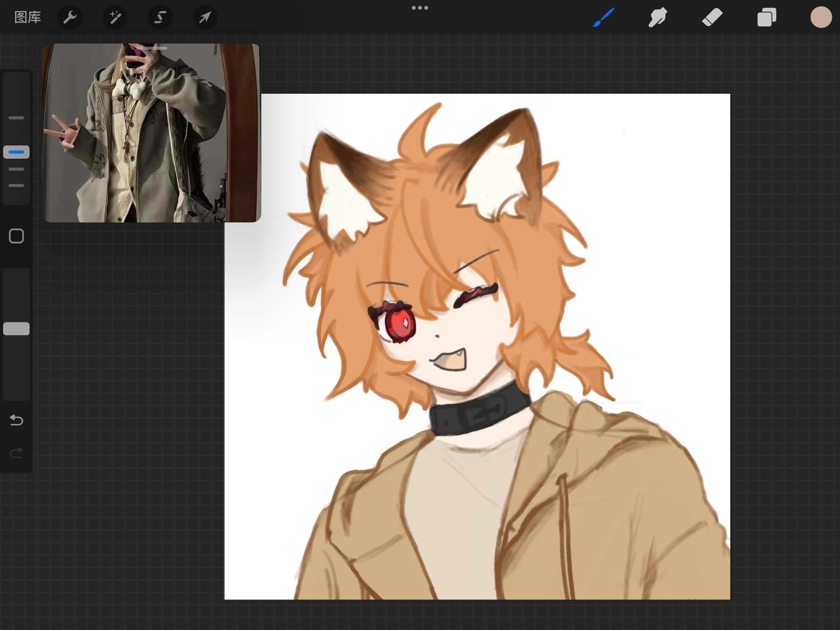The height and width of the screenshot is (630, 840).
Task: Open the active color picker circle
Action: pyautogui.click(x=821, y=17)
